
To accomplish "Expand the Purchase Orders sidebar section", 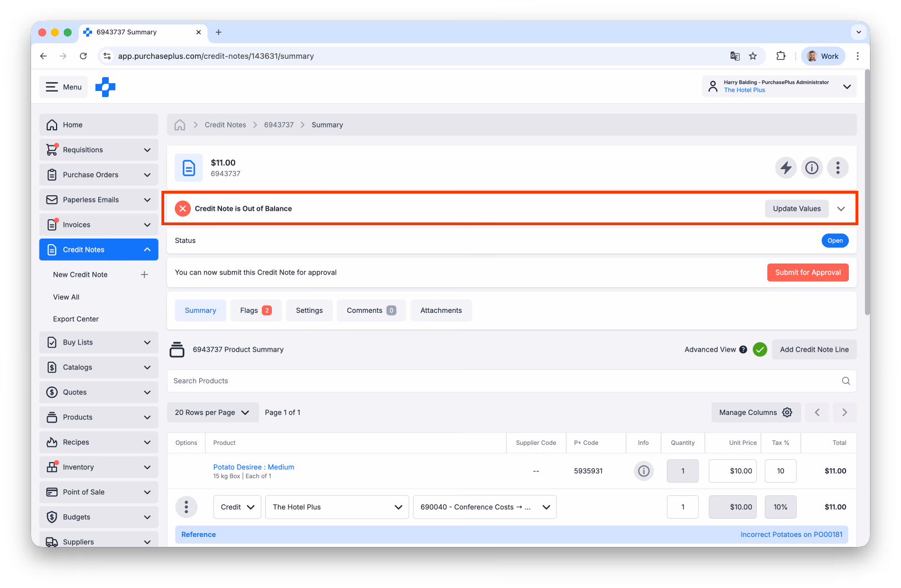I will click(x=99, y=175).
